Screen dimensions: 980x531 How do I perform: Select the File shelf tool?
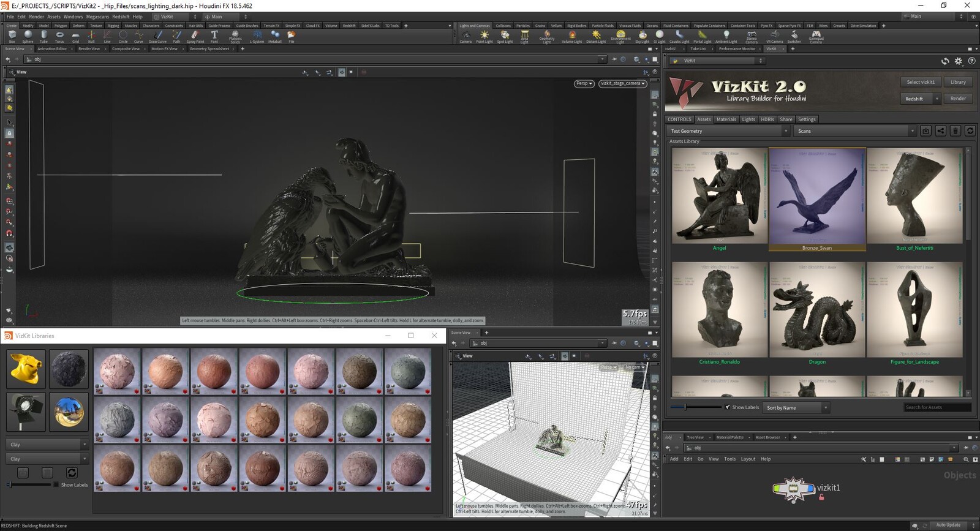click(292, 37)
